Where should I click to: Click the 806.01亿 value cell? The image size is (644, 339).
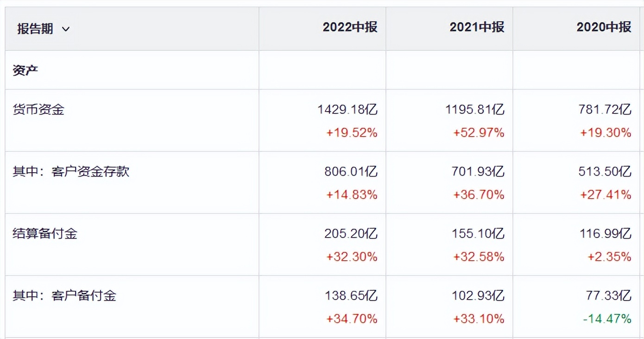[x=351, y=172]
